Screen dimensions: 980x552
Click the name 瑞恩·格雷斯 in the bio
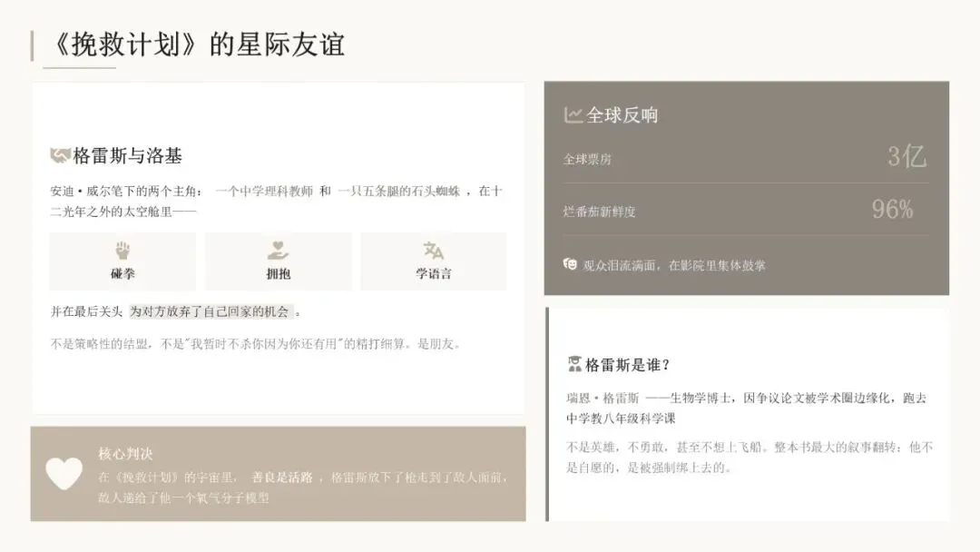(603, 399)
